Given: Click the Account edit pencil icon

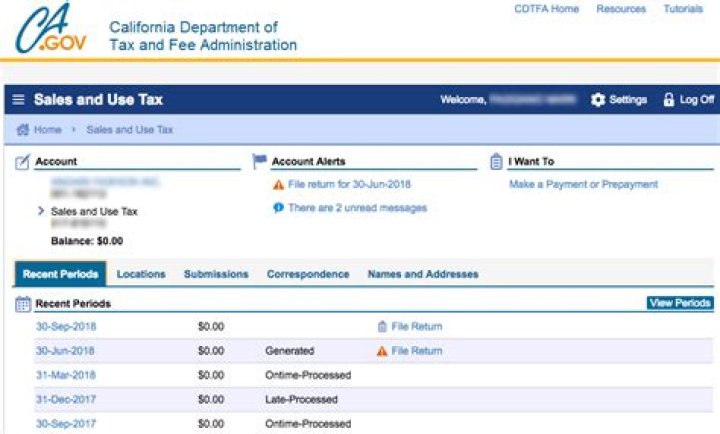Looking at the screenshot, I should [x=22, y=162].
